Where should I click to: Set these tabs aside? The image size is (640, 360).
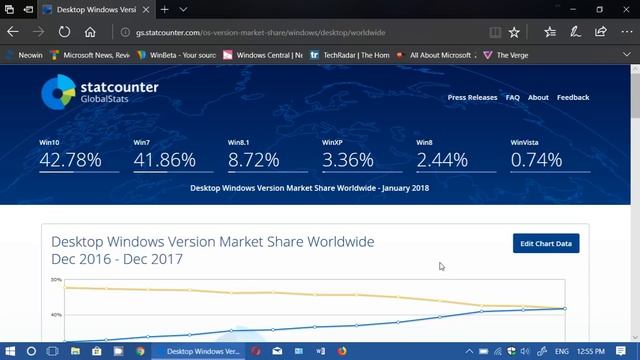(x=29, y=9)
